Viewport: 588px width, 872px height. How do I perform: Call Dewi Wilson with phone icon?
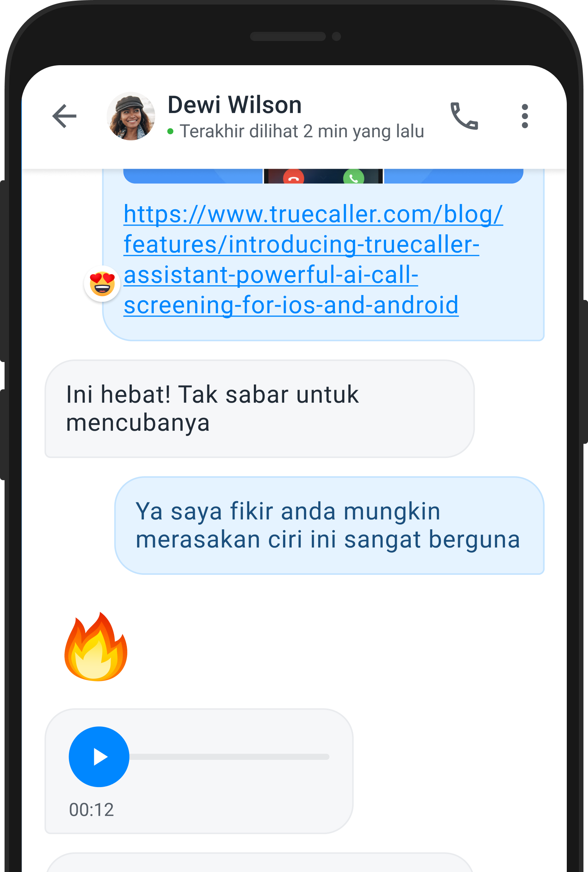[x=464, y=116]
